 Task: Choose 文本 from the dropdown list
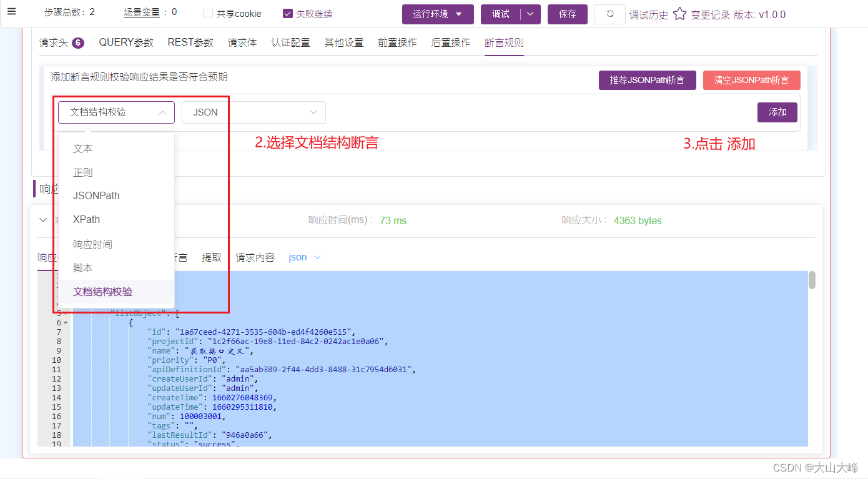[x=116, y=149]
